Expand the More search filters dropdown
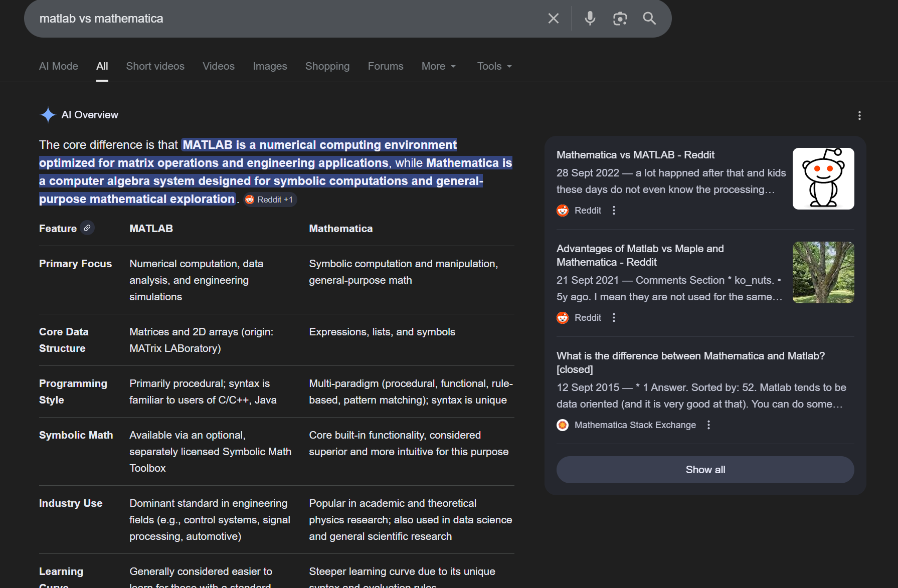 [x=439, y=66]
